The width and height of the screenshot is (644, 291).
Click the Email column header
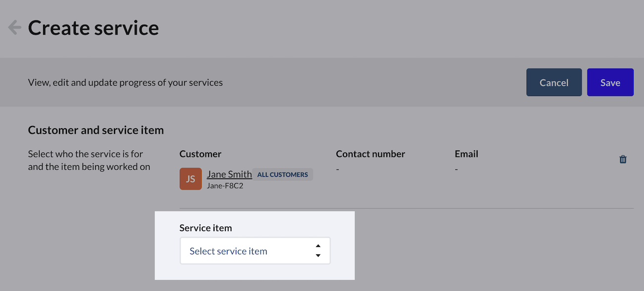[466, 154]
